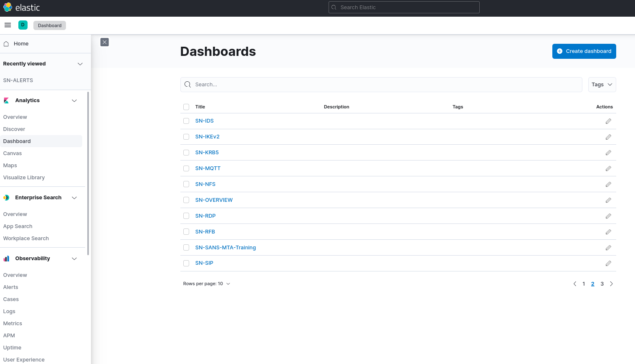635x364 pixels.
Task: Click the Search Elastic global field
Action: click(x=404, y=8)
